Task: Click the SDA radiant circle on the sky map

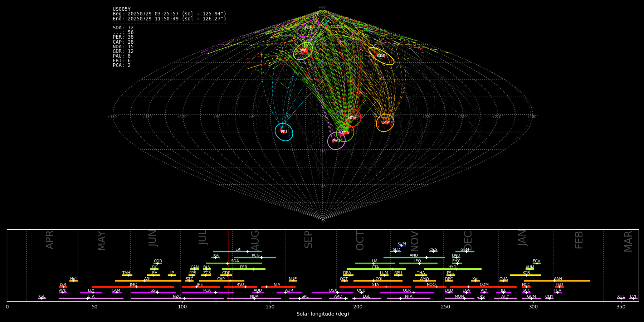Action: click(345, 133)
